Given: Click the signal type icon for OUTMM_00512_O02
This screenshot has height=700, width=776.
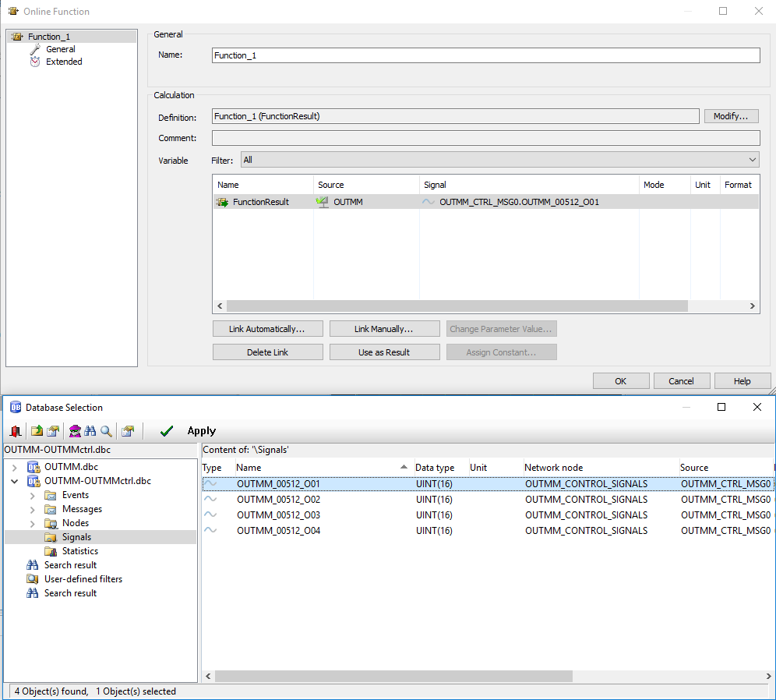Looking at the screenshot, I should 210,499.
